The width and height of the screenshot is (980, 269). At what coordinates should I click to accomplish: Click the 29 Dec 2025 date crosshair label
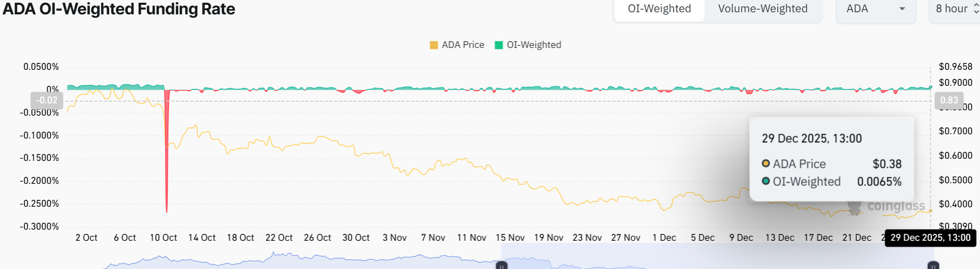tap(930, 238)
